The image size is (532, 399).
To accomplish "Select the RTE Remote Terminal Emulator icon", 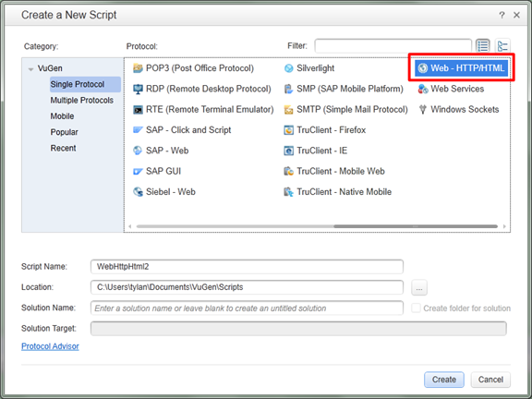I will (138, 110).
